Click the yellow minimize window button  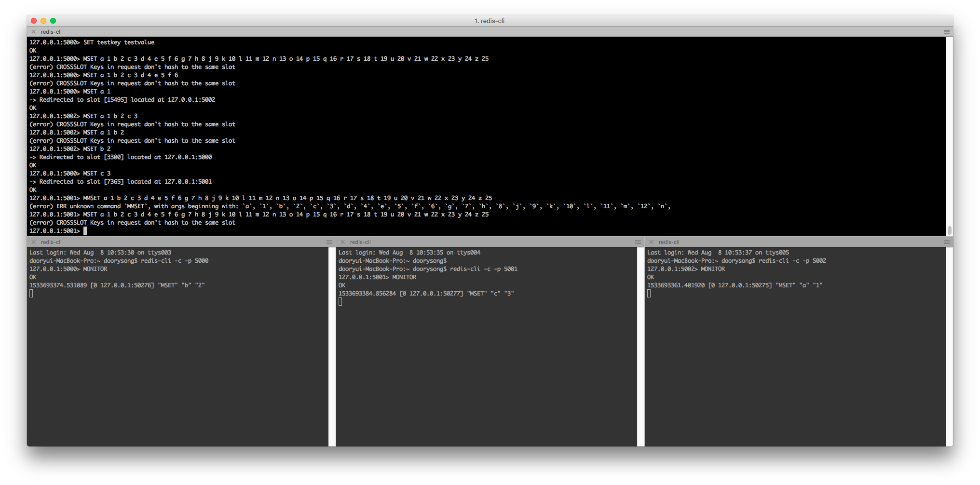43,21
